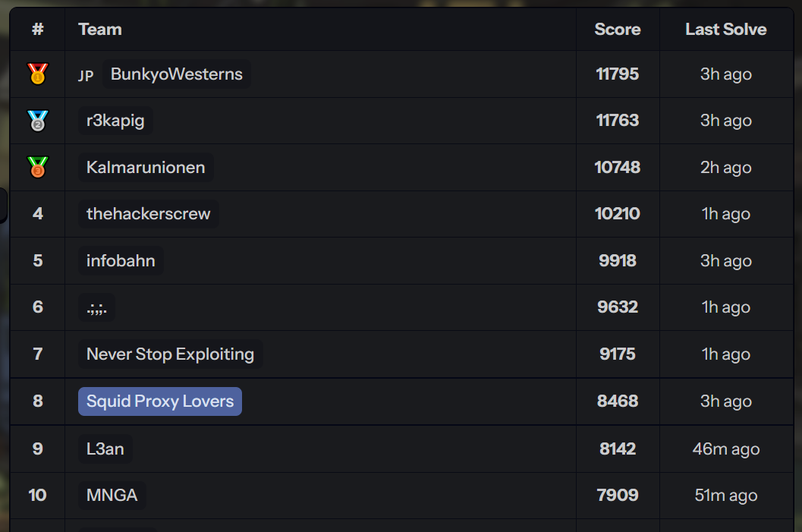802x532 pixels.
Task: Click the bronze third-place medal icon
Action: [37, 167]
